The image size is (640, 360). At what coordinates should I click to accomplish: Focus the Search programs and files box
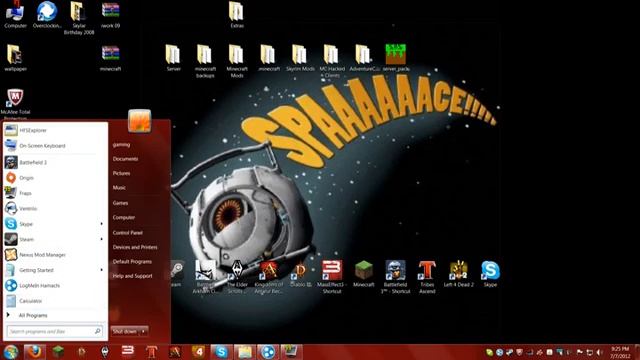point(55,331)
